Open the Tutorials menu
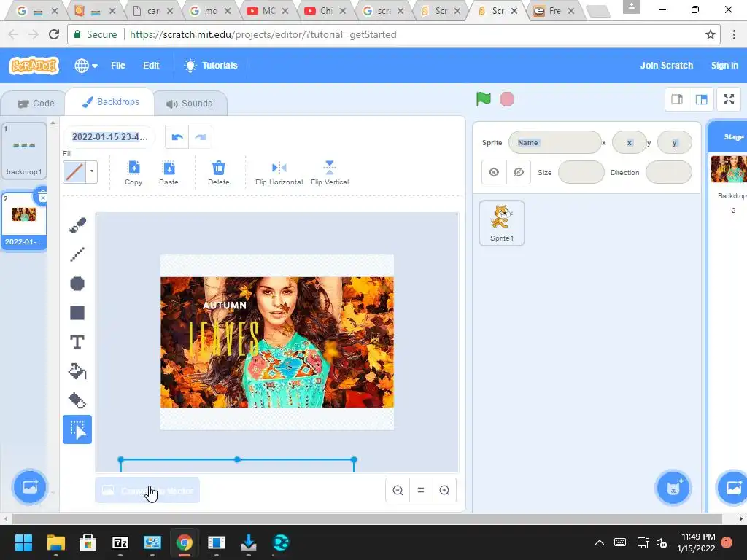Viewport: 747px width, 560px height. 211,66
